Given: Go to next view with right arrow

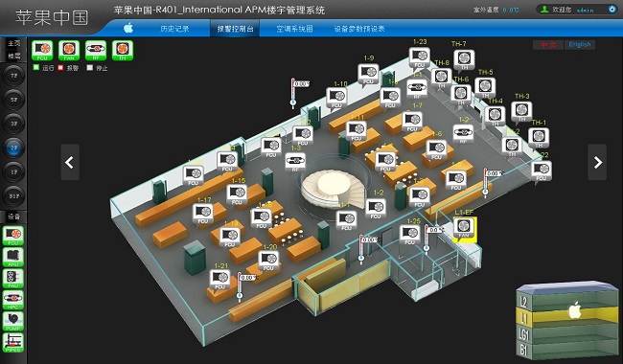Looking at the screenshot, I should tap(597, 162).
